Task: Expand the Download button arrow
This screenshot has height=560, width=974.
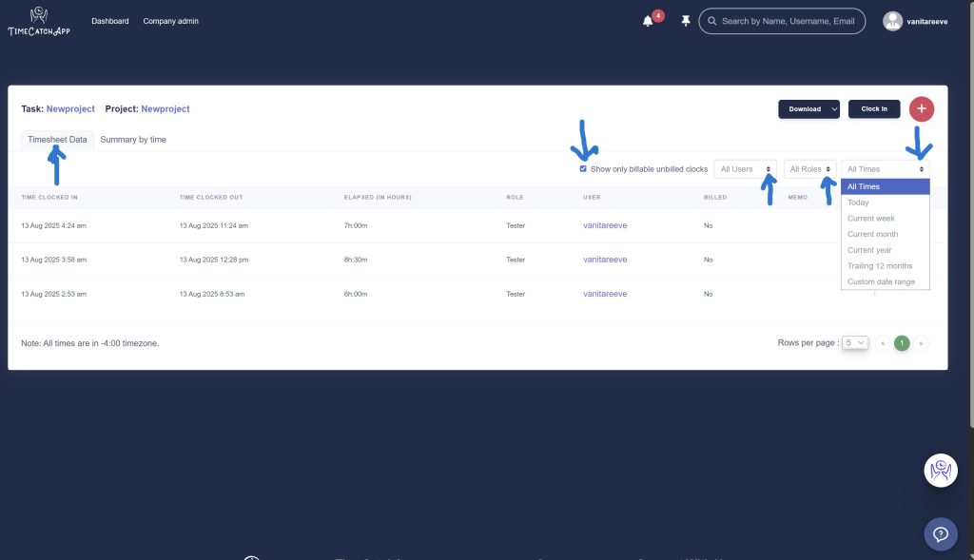Action: (834, 109)
